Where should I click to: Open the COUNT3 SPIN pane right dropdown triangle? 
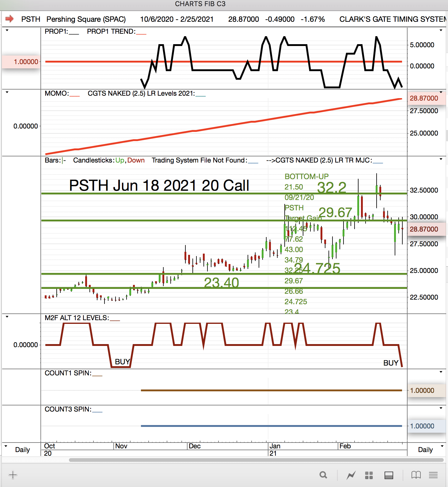pos(441,408)
